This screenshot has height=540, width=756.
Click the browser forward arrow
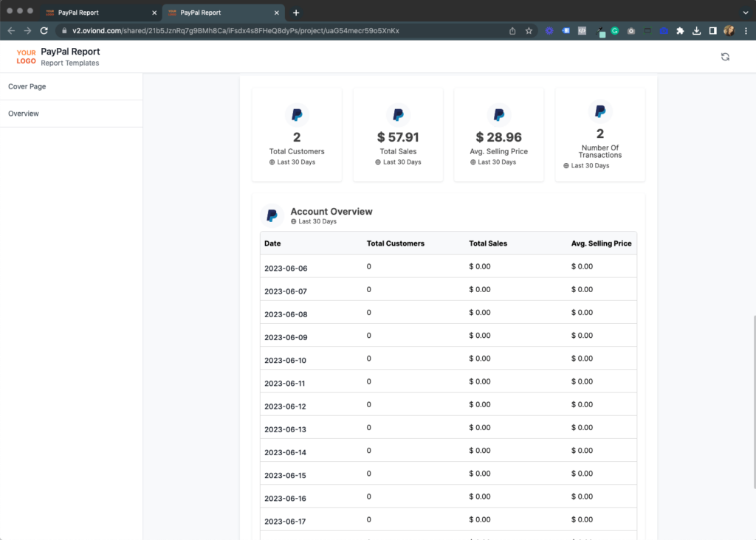(27, 31)
